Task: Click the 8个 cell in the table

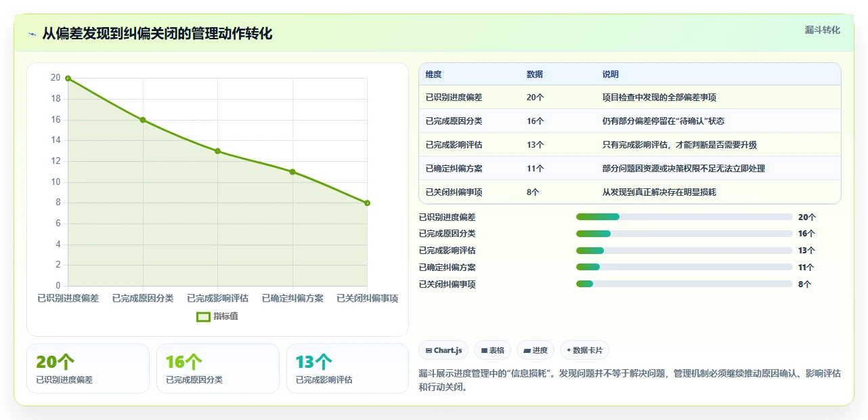Action: pyautogui.click(x=533, y=192)
